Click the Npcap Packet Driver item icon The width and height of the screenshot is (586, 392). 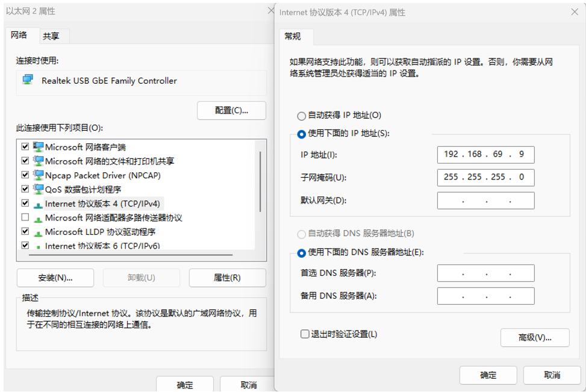click(38, 175)
